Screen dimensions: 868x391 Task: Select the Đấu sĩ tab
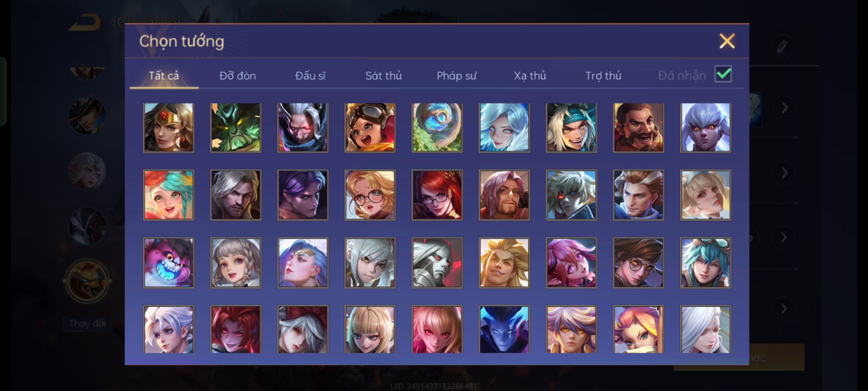[310, 76]
